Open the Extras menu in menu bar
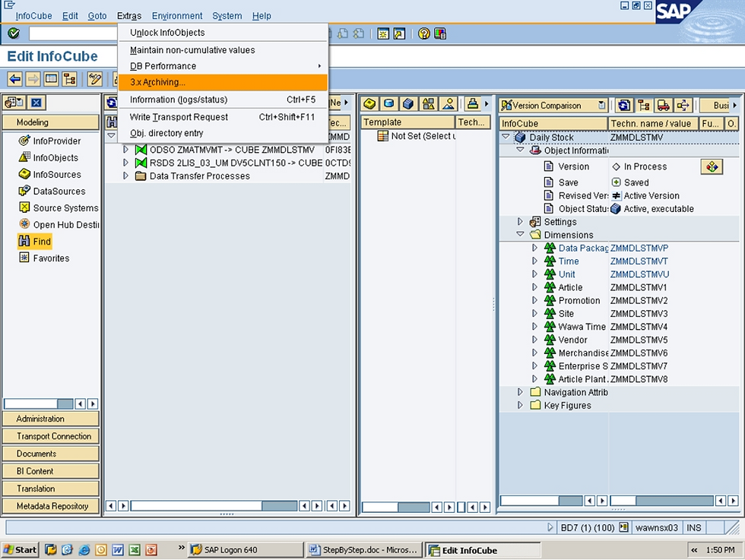Viewport: 745px width, 560px height. coord(129,16)
